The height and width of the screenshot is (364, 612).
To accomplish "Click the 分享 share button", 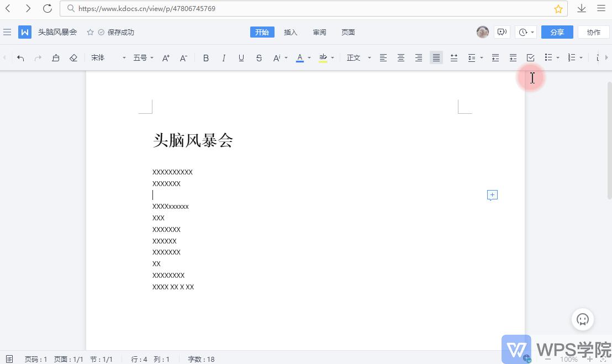I will pyautogui.click(x=557, y=32).
